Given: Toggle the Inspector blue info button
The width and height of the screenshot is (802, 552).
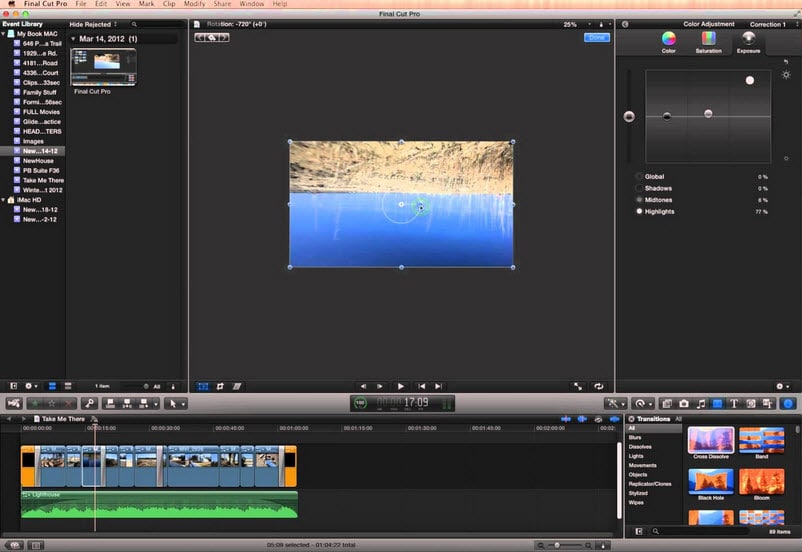Looking at the screenshot, I should pos(788,404).
